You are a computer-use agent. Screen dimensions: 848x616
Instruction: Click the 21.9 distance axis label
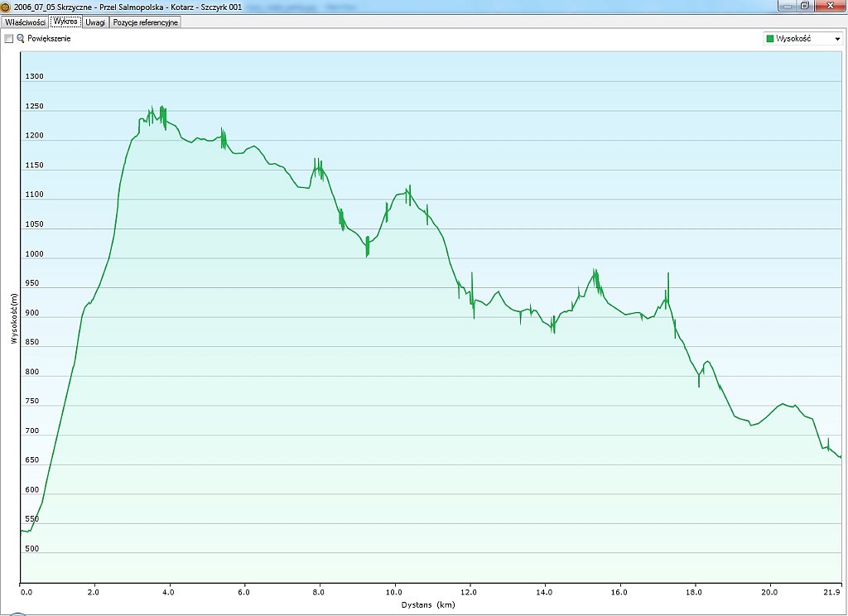[833, 592]
